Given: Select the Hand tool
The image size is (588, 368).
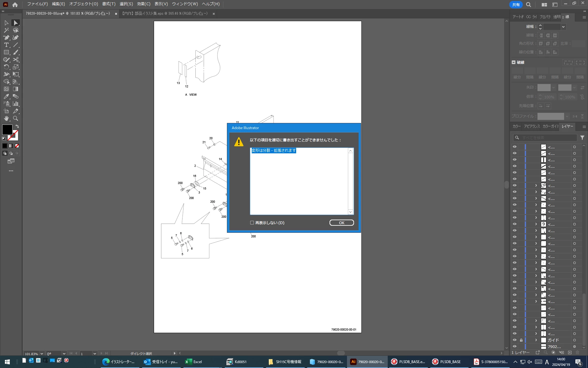Looking at the screenshot, I should click(6, 119).
